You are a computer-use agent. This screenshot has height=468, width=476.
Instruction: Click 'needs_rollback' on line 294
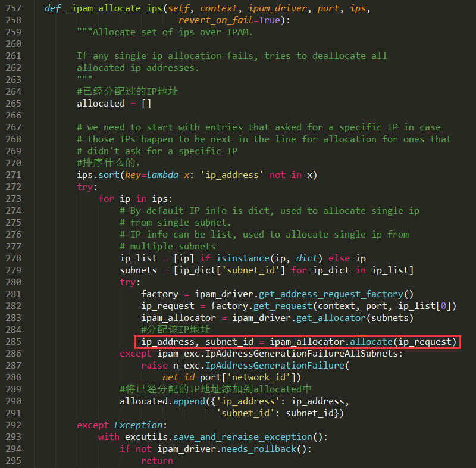click(258, 449)
